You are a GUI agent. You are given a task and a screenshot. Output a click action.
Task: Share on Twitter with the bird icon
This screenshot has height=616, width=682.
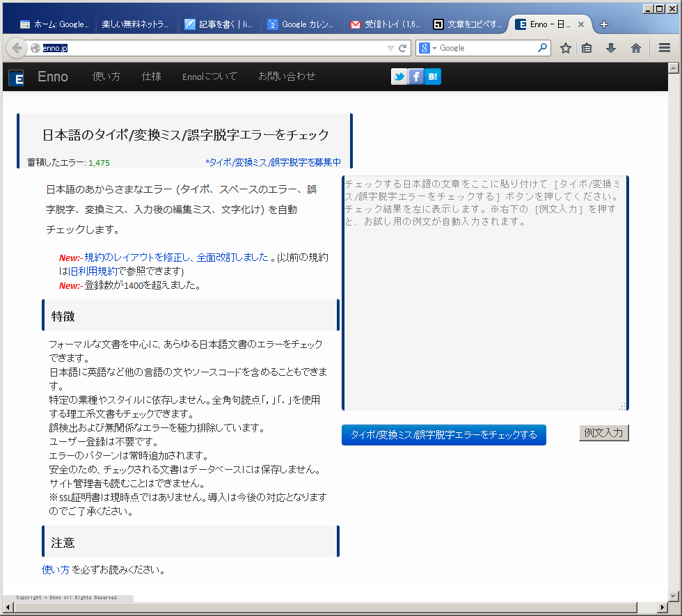click(399, 77)
